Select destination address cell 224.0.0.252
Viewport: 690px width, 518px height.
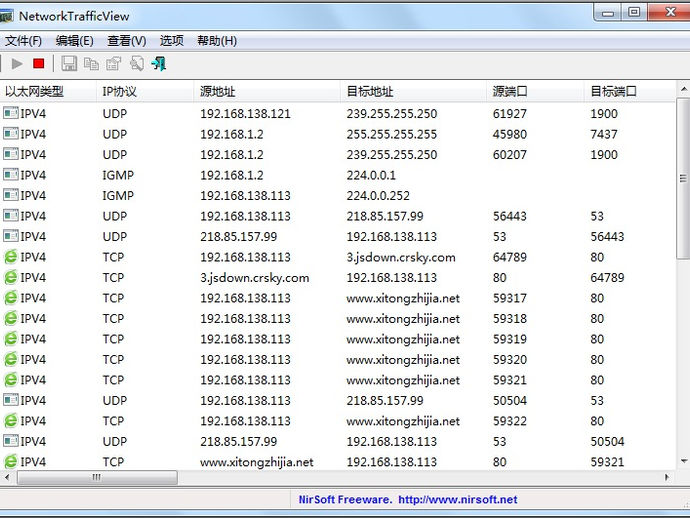point(378,195)
